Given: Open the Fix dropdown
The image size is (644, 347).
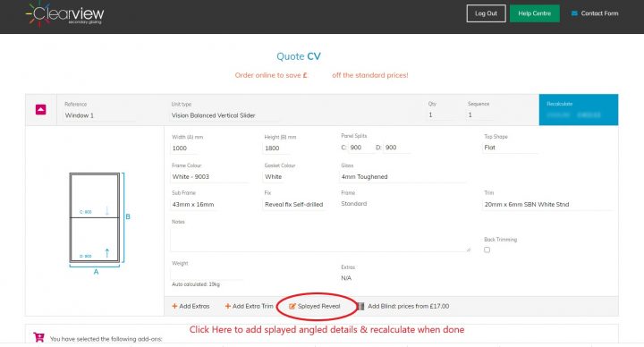Looking at the screenshot, I should point(294,204).
